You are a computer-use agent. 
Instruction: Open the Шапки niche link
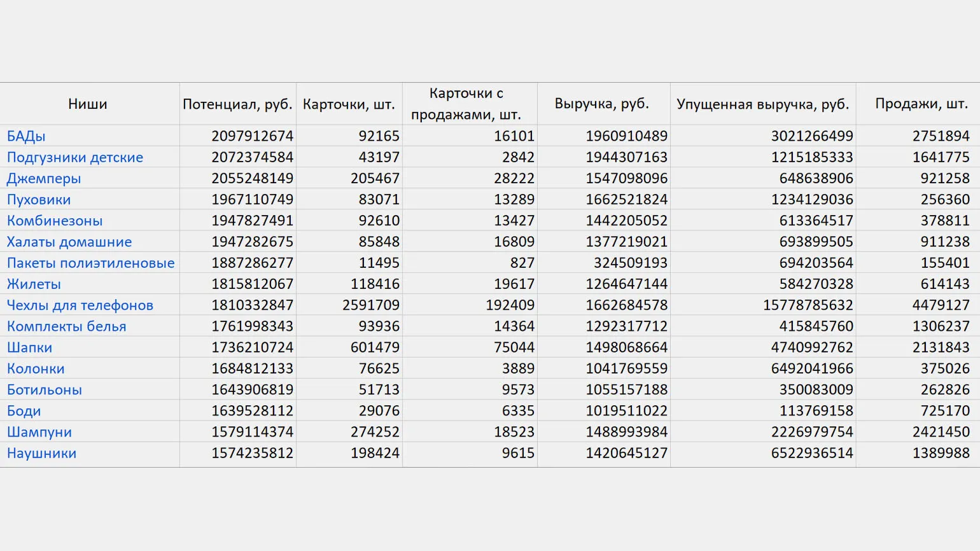coord(29,347)
